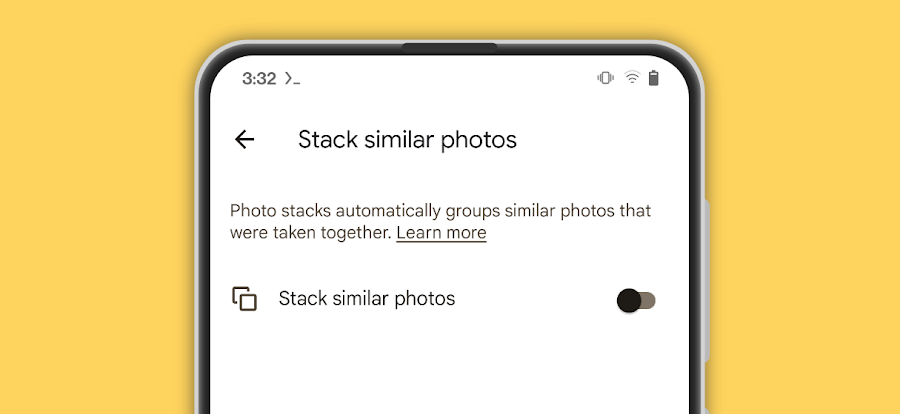Image resolution: width=900 pixels, height=414 pixels.
Task: Click the switch track beside the knob
Action: click(649, 299)
